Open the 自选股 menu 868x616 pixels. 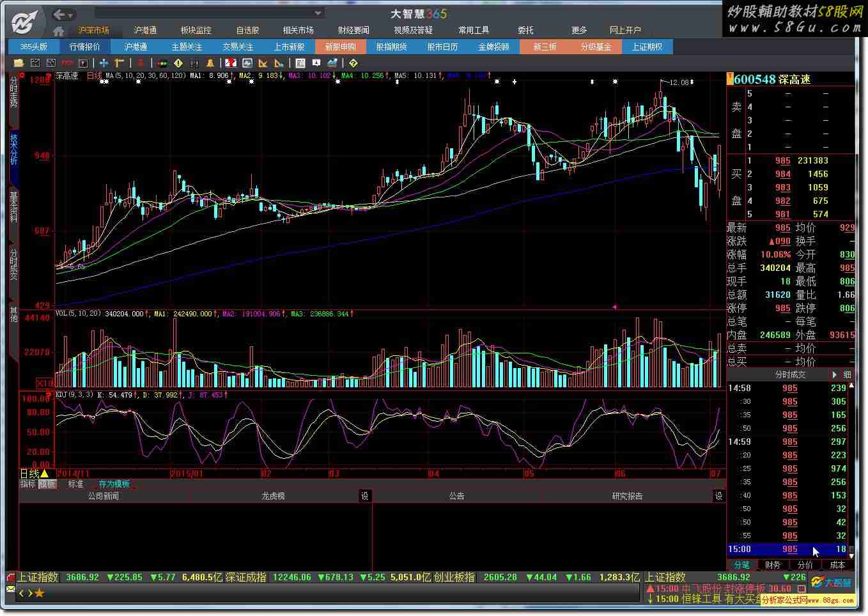[x=247, y=30]
